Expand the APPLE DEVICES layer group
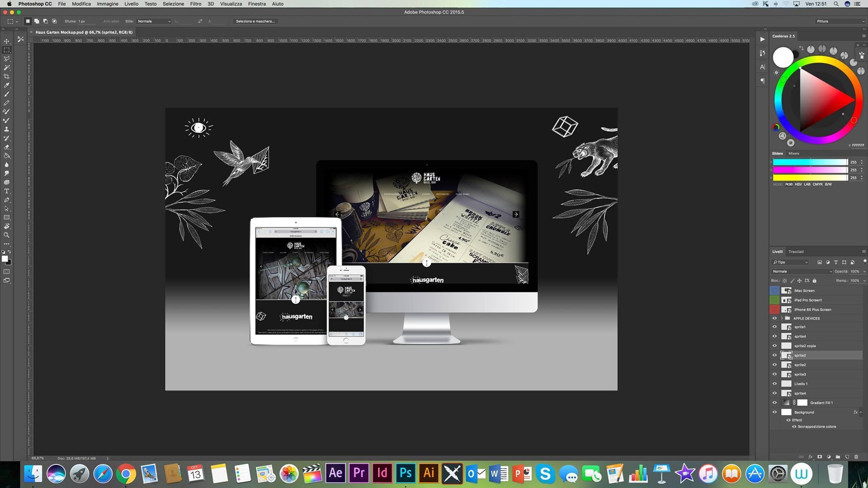The image size is (868, 488). pyautogui.click(x=782, y=318)
